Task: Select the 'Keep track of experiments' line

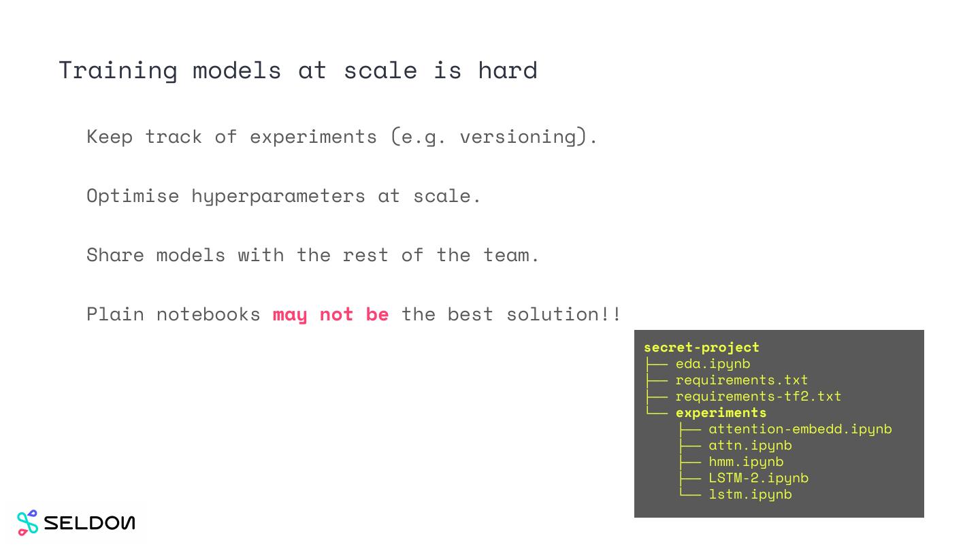Action: pyautogui.click(x=342, y=136)
